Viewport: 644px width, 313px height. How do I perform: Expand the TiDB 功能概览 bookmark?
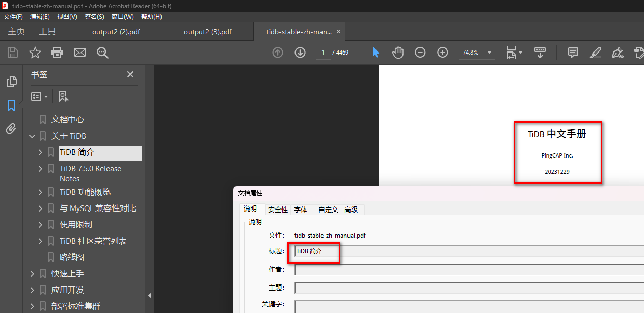click(x=40, y=192)
